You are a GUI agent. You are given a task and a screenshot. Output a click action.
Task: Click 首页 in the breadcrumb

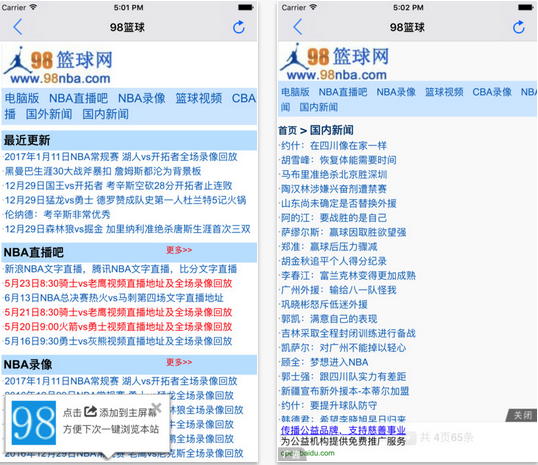(288, 130)
